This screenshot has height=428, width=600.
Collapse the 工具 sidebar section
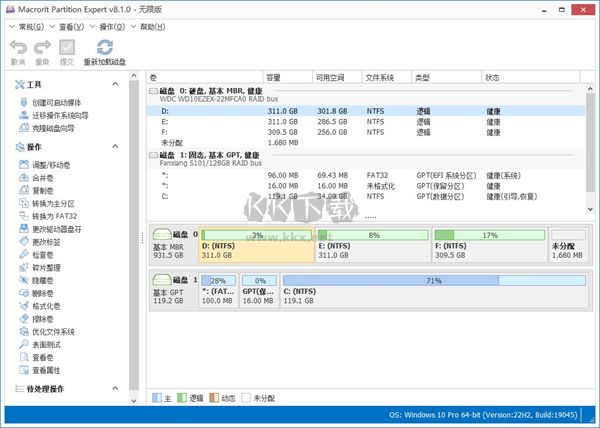click(115, 84)
